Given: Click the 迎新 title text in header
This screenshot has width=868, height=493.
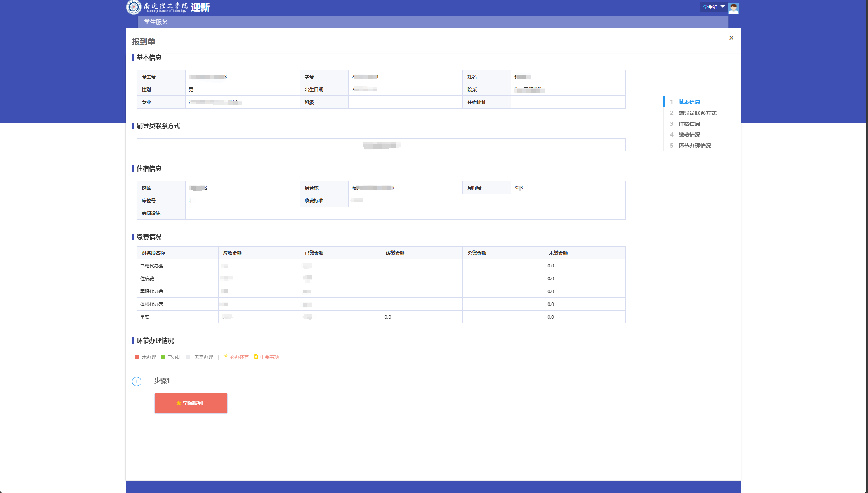Looking at the screenshot, I should point(200,7).
